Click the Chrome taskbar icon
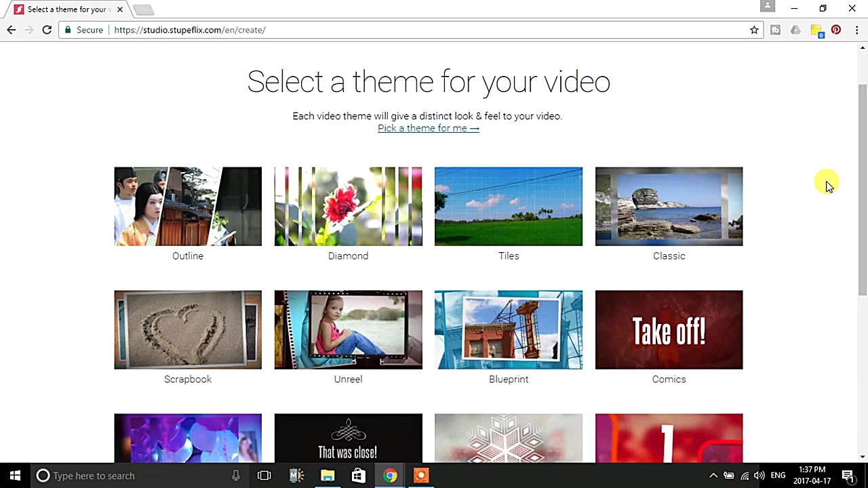Image resolution: width=868 pixels, height=488 pixels. tap(390, 476)
